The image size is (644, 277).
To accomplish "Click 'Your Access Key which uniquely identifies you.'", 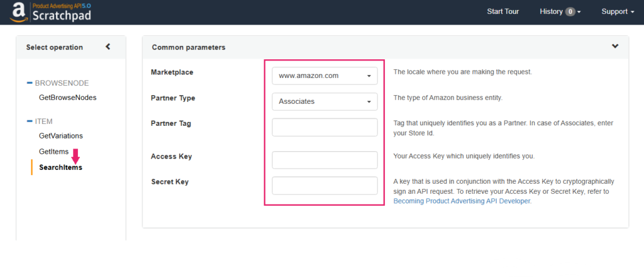I will point(464,156).
